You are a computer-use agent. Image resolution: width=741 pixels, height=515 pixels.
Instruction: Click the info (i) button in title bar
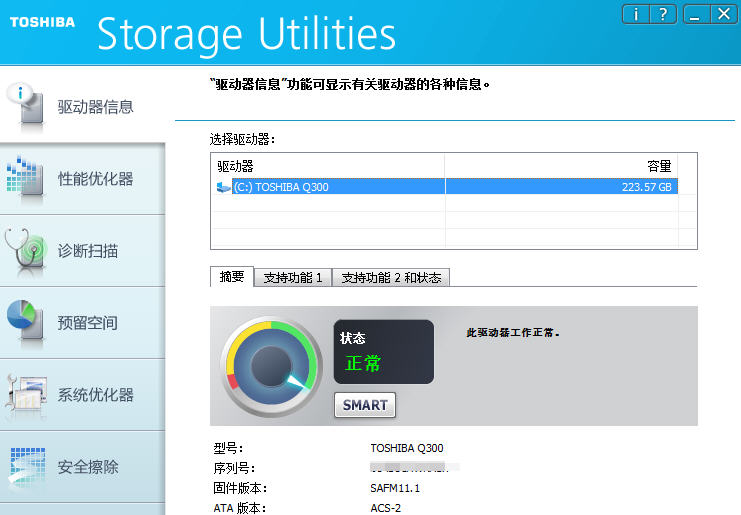tap(636, 14)
